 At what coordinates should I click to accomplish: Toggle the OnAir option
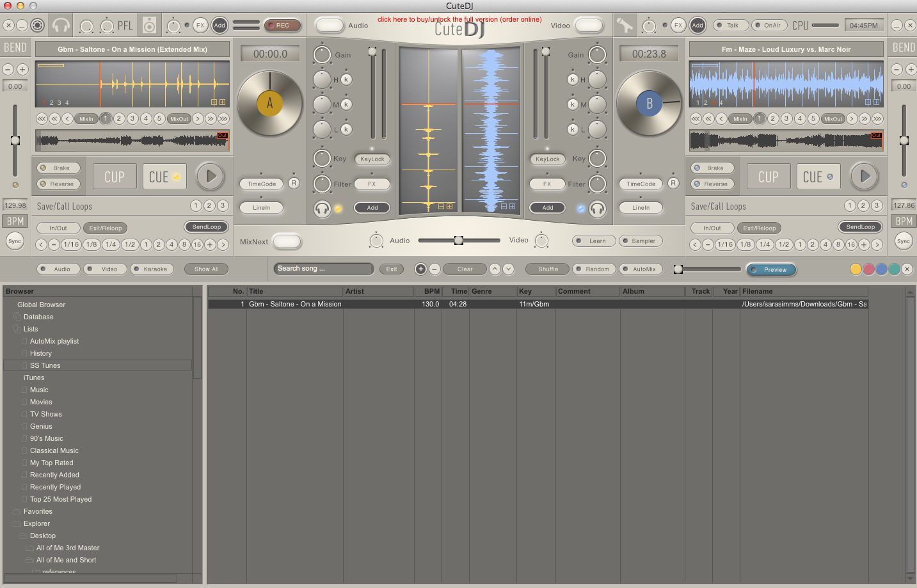tap(769, 26)
